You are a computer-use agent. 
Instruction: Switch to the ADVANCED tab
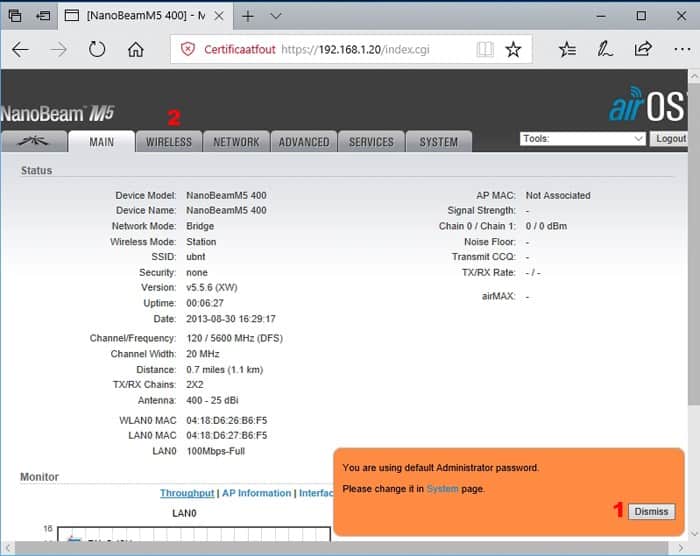coord(304,142)
